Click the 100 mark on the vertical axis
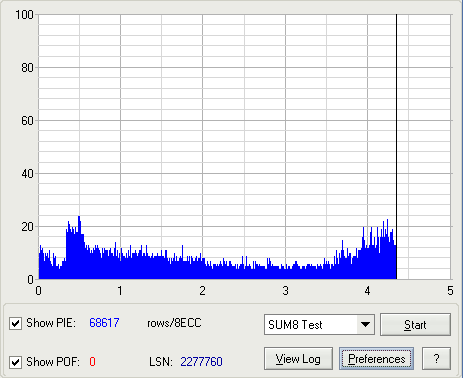Viewport: 463px width, 378px height. point(24,15)
